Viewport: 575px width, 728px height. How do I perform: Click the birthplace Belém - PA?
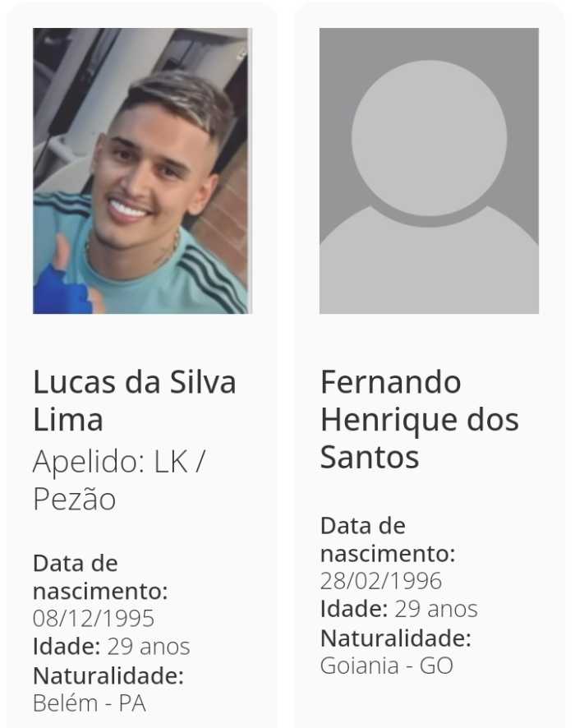[90, 703]
